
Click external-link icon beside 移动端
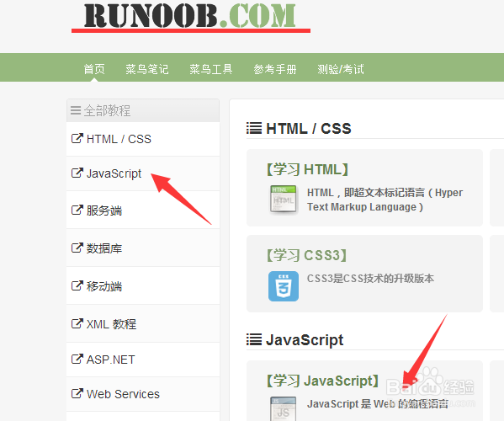click(x=77, y=285)
